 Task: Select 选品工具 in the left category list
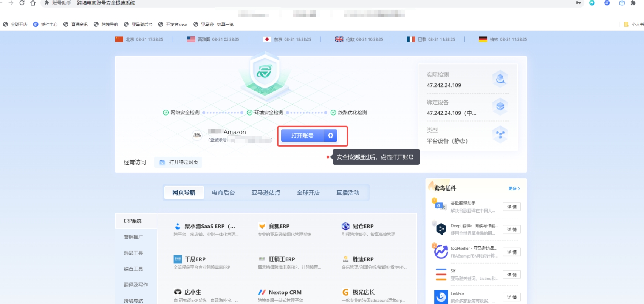133,253
